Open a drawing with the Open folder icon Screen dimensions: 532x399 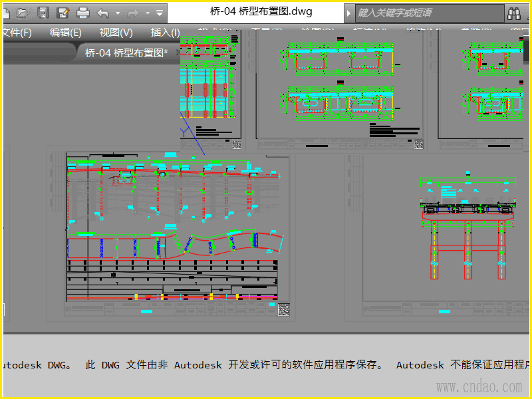(x=23, y=13)
